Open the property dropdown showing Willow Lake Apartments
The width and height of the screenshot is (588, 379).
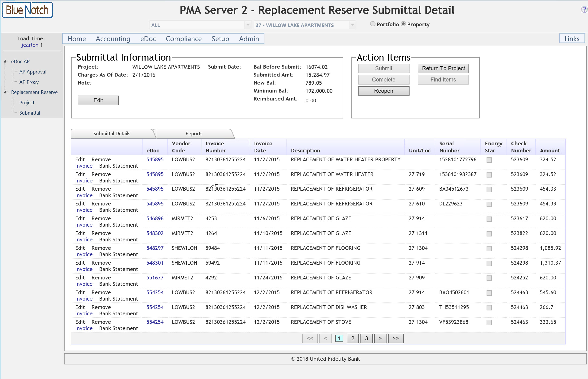352,25
